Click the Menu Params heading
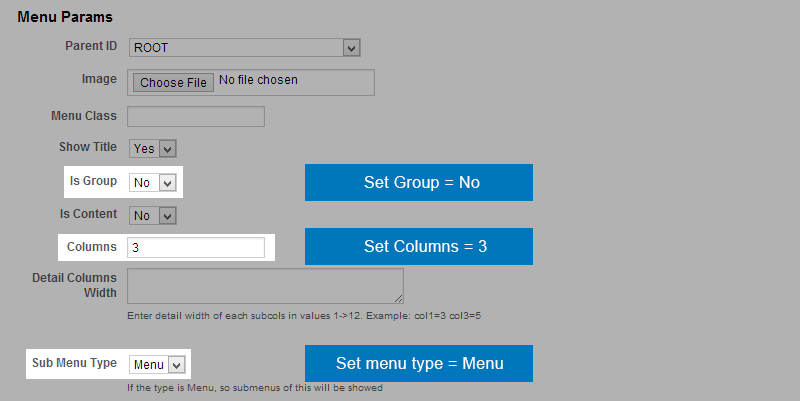The height and width of the screenshot is (401, 800). pos(65,17)
